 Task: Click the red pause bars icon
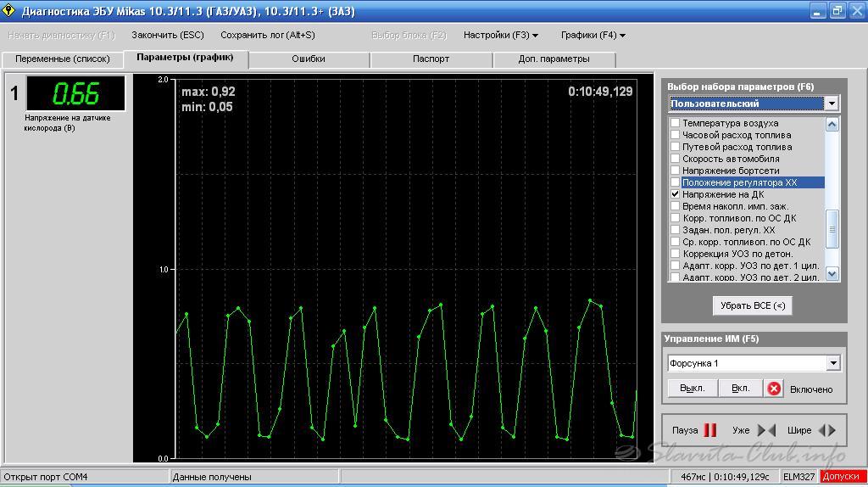(x=710, y=430)
